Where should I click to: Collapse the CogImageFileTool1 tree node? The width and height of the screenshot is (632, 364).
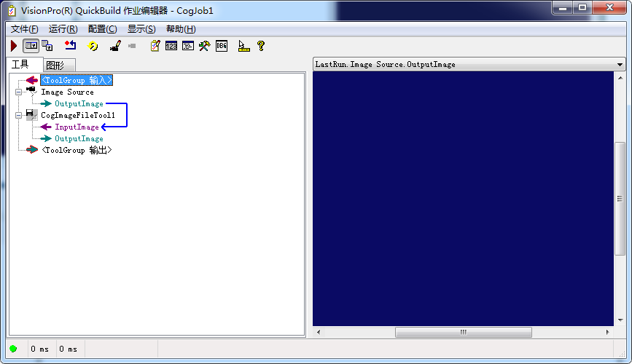(18, 116)
